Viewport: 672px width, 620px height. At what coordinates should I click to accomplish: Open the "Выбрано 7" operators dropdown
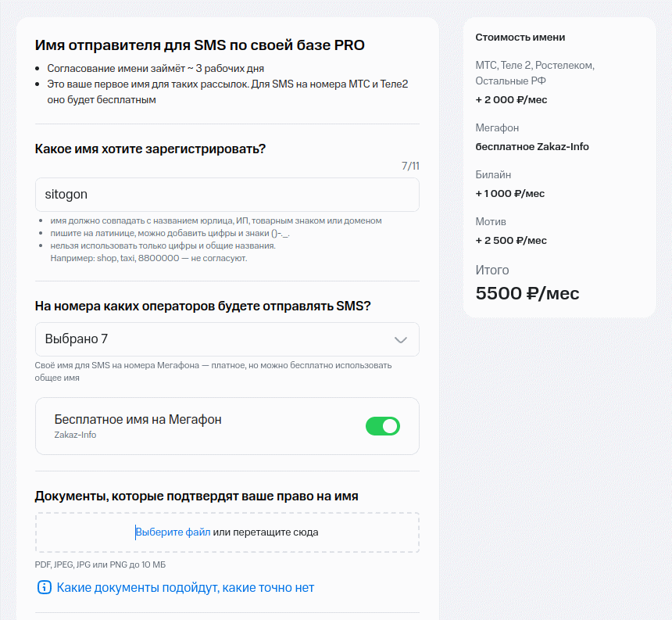coord(227,339)
